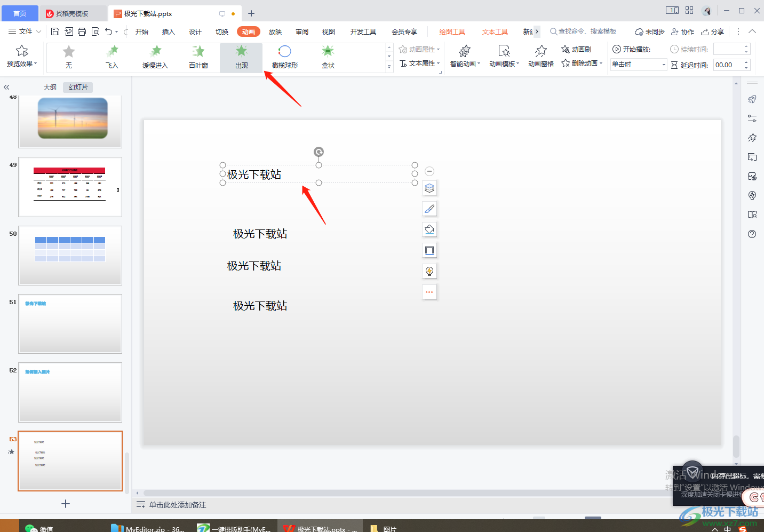Apply the 盒状 box animation
The image size is (764, 532).
(328, 57)
